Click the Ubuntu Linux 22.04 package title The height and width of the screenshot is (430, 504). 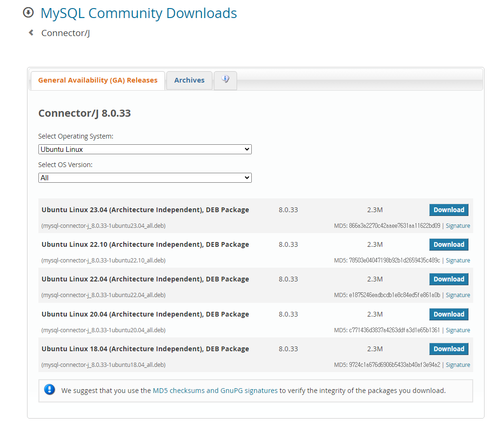pyautogui.click(x=145, y=280)
